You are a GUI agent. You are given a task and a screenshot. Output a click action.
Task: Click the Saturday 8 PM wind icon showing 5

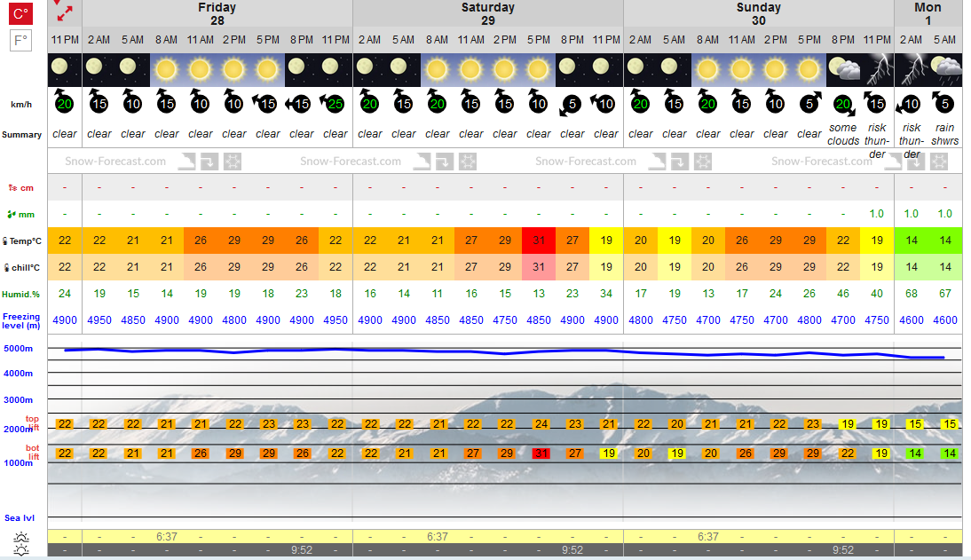(570, 106)
